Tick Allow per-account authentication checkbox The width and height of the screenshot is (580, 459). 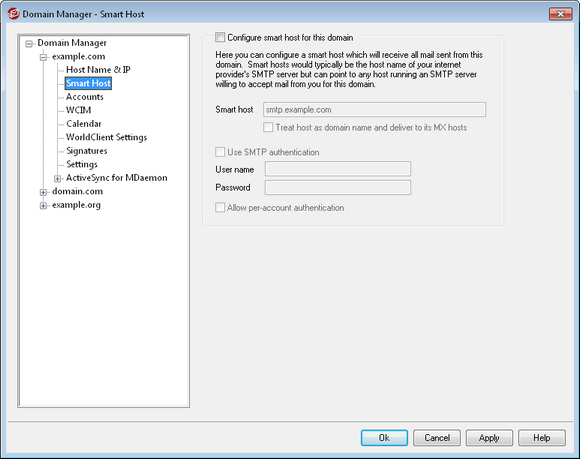[220, 207]
